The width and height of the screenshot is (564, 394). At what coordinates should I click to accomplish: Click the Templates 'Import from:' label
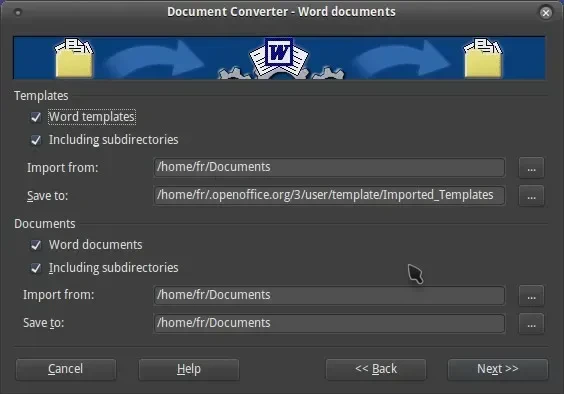(63, 168)
